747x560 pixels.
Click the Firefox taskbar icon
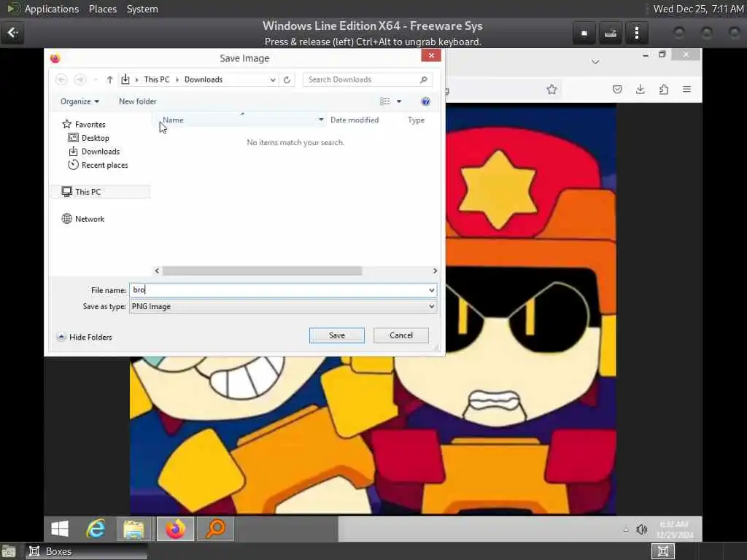point(175,529)
